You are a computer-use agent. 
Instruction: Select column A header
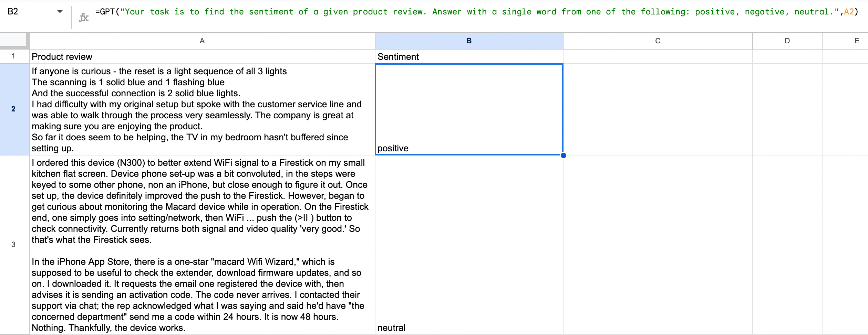click(x=202, y=41)
